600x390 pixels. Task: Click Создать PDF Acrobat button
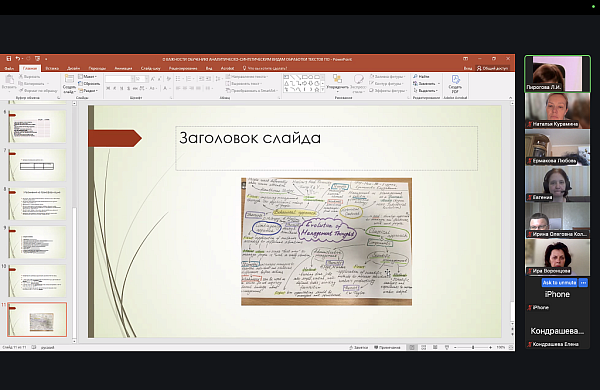click(455, 84)
